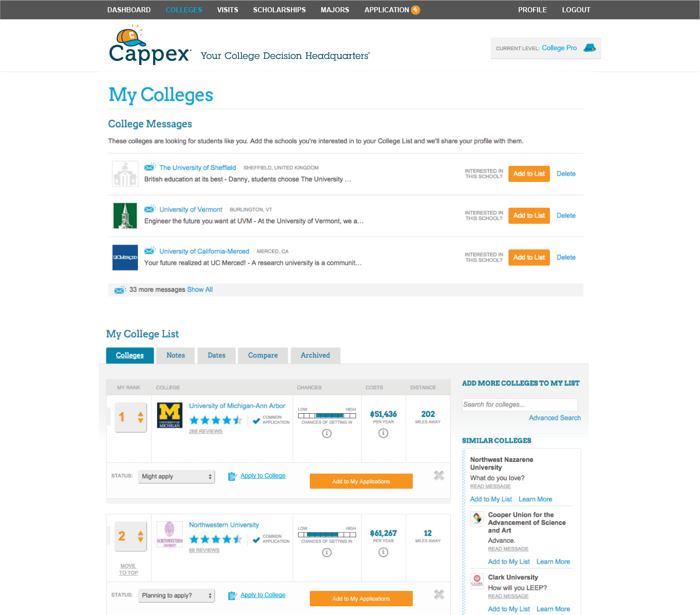Remove University of Michigan with X icon
700x615 pixels.
coord(439,475)
